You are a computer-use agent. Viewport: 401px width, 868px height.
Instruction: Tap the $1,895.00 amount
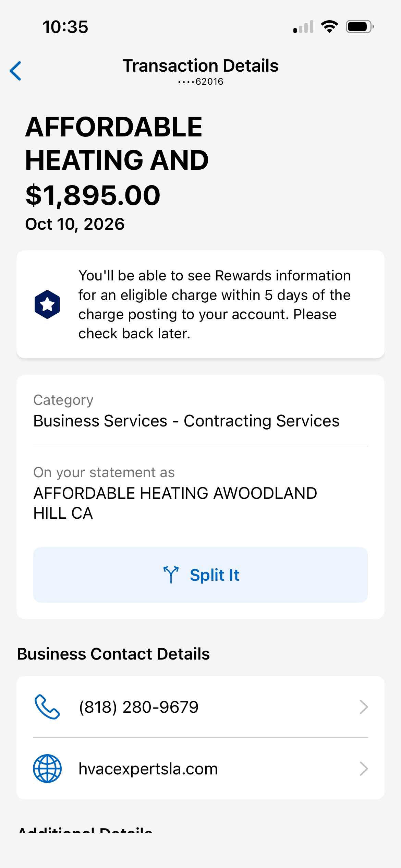pos(93,195)
